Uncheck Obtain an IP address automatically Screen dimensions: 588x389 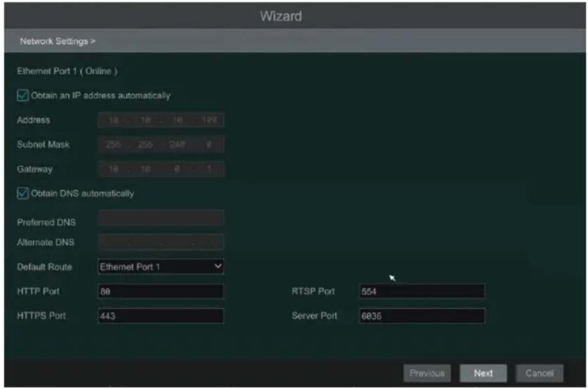pyautogui.click(x=23, y=95)
